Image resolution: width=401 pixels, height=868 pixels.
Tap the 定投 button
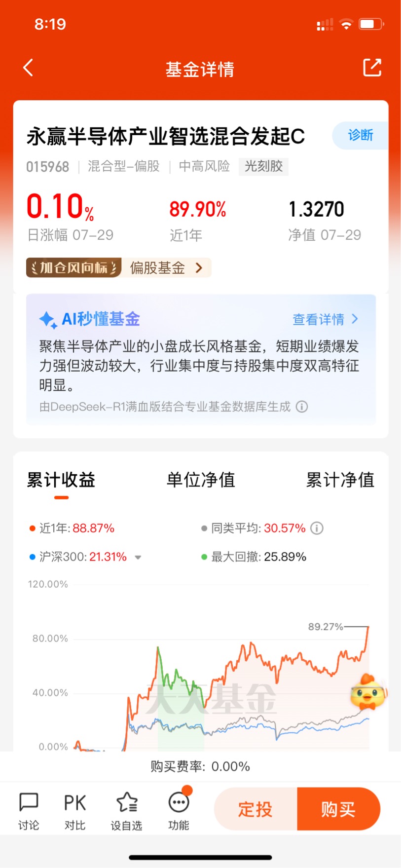pyautogui.click(x=256, y=809)
